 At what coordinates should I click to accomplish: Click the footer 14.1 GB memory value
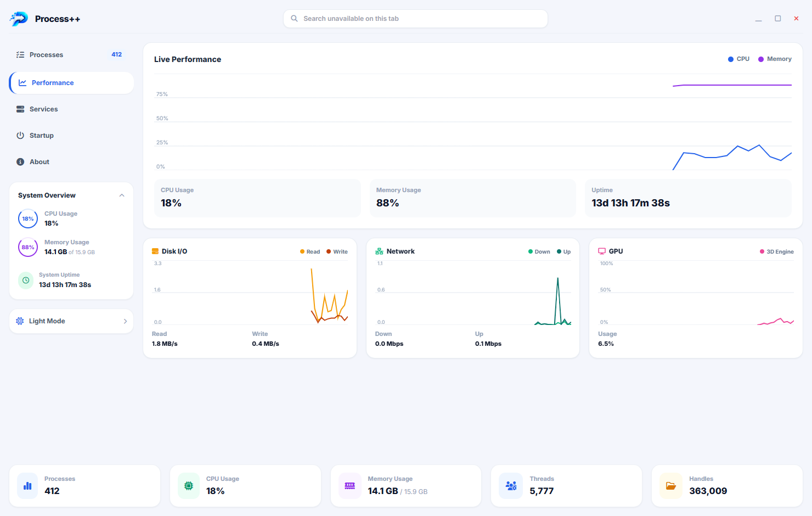point(383,491)
